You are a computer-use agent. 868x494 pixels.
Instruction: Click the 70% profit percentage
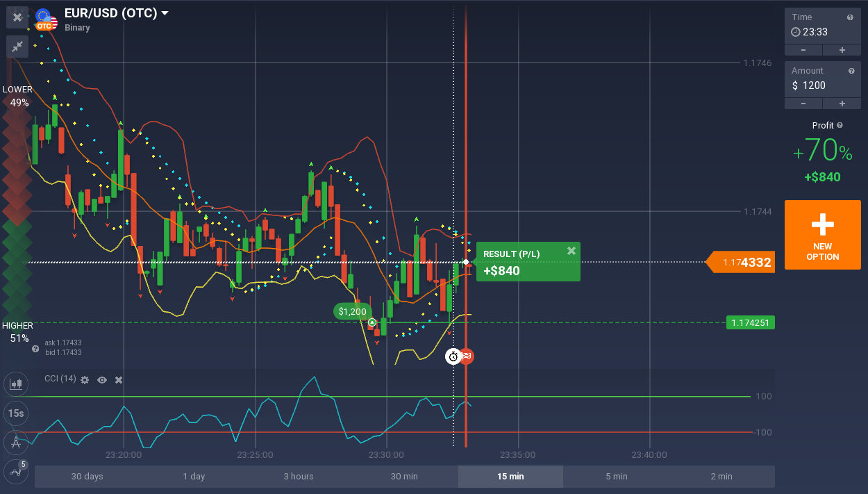pos(823,151)
